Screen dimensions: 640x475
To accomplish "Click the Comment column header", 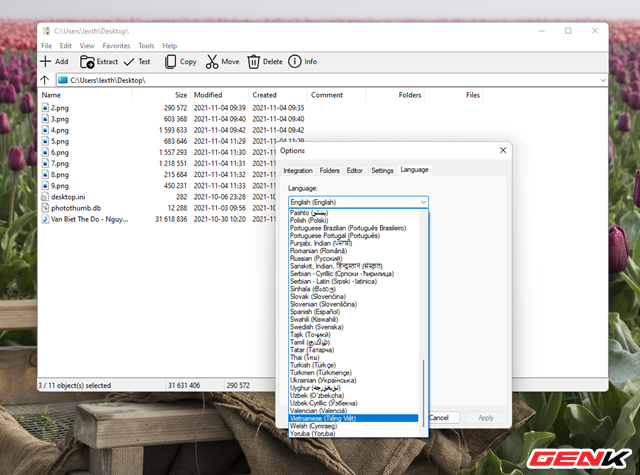I will (337, 95).
